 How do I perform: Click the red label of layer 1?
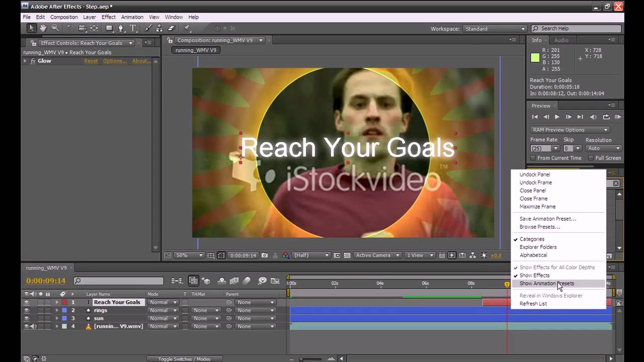point(64,302)
